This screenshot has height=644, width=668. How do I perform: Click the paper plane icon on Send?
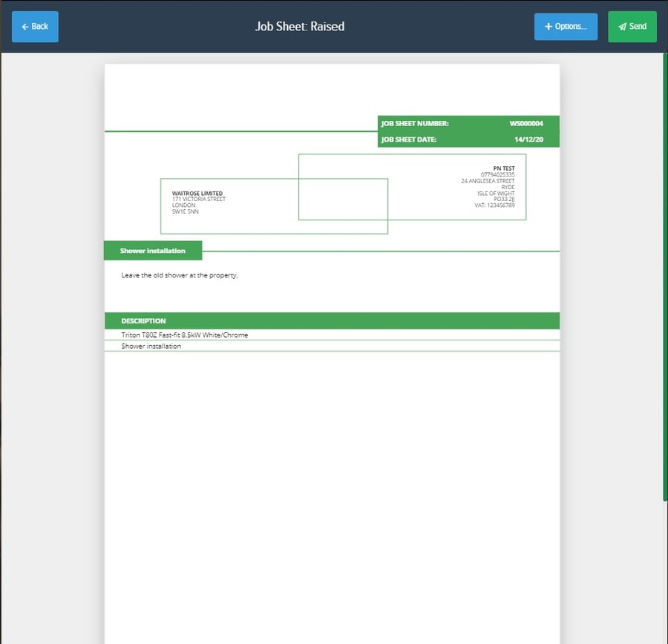[621, 27]
